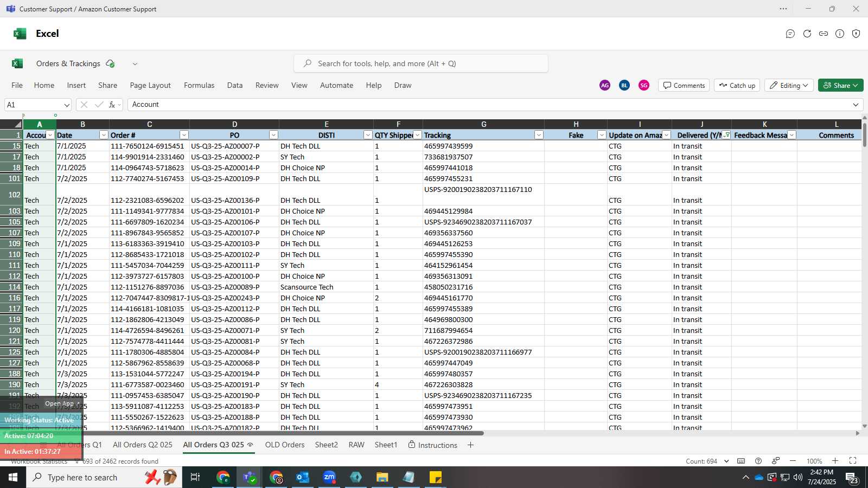Open Outlook from the Windows taskbar

(x=303, y=477)
